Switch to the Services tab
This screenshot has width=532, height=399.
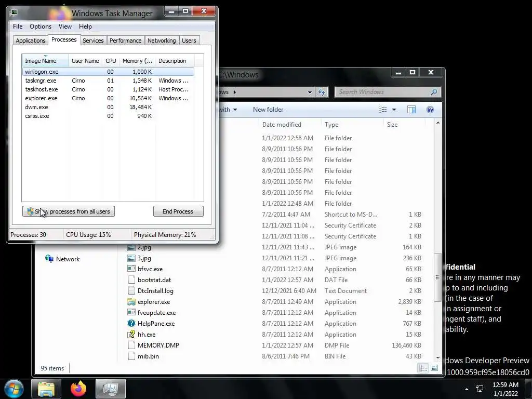coord(93,41)
